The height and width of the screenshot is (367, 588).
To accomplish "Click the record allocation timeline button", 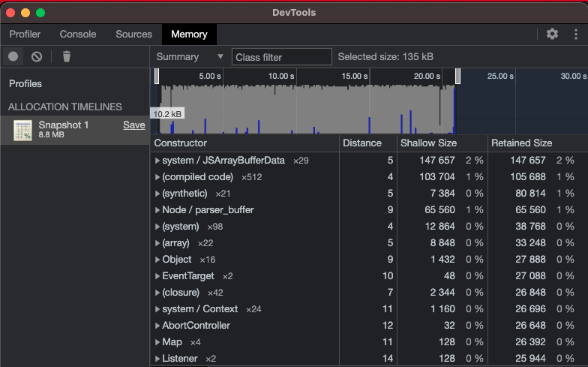I will (13, 56).
